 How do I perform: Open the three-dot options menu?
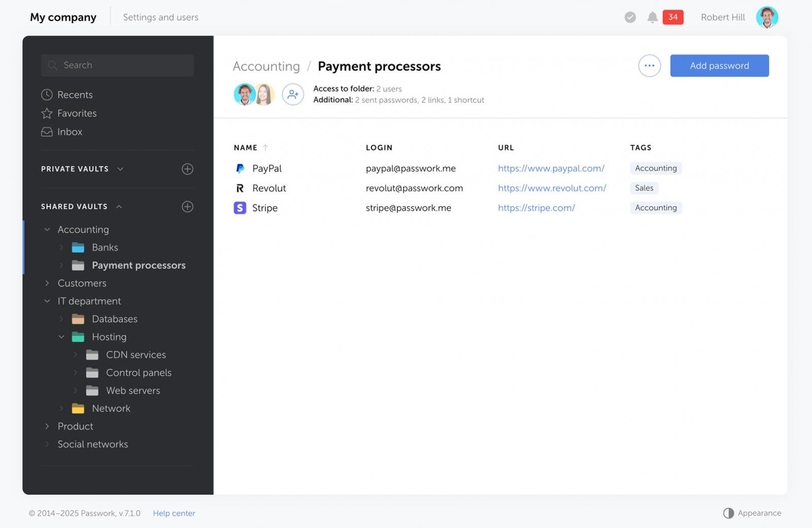coord(649,65)
